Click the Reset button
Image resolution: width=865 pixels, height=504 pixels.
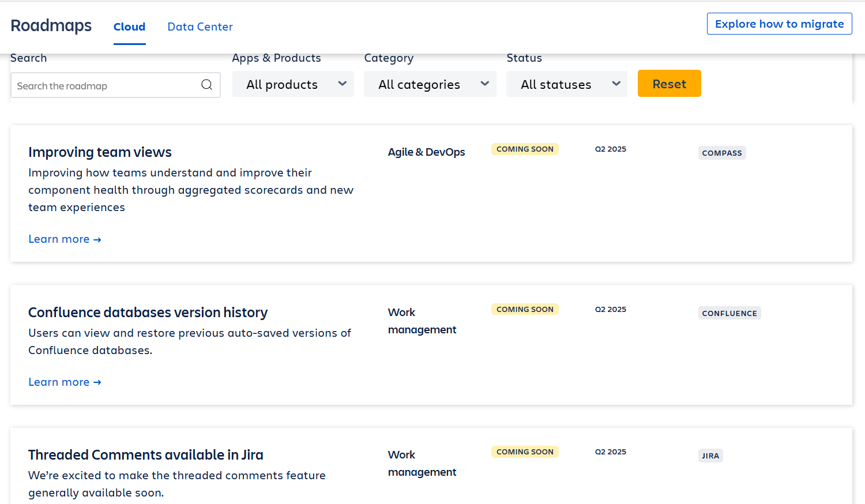click(669, 84)
